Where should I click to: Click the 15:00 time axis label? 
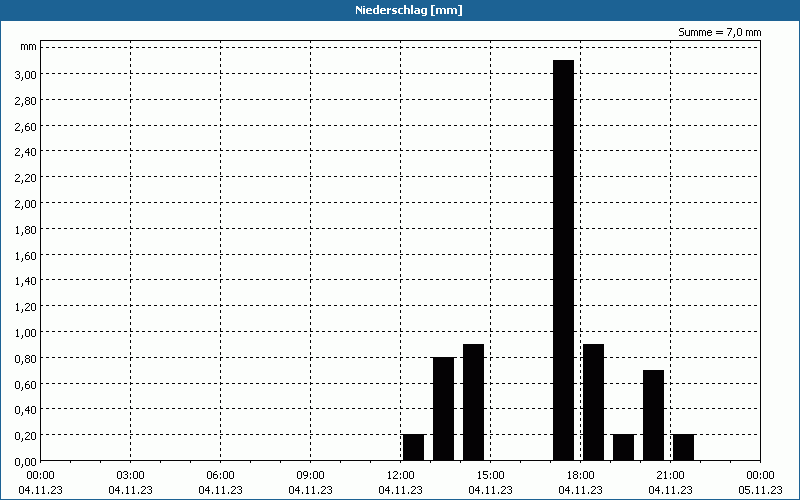coord(490,476)
